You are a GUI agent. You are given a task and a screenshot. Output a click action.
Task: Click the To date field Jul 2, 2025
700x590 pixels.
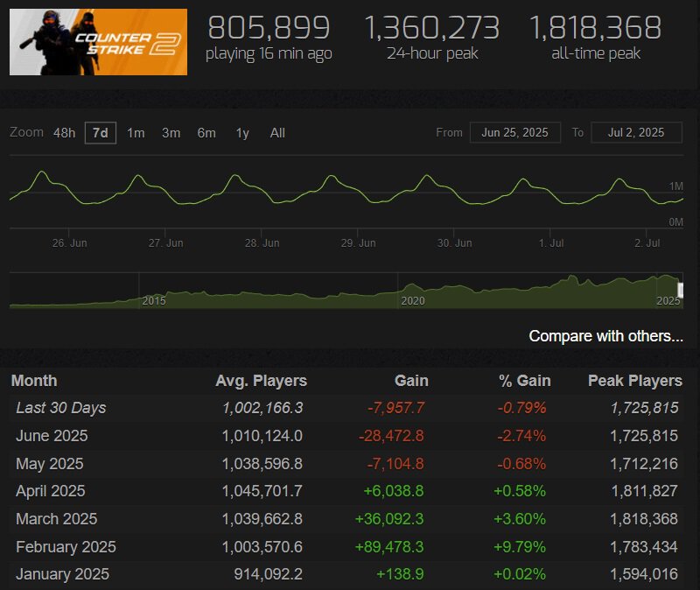coord(635,132)
